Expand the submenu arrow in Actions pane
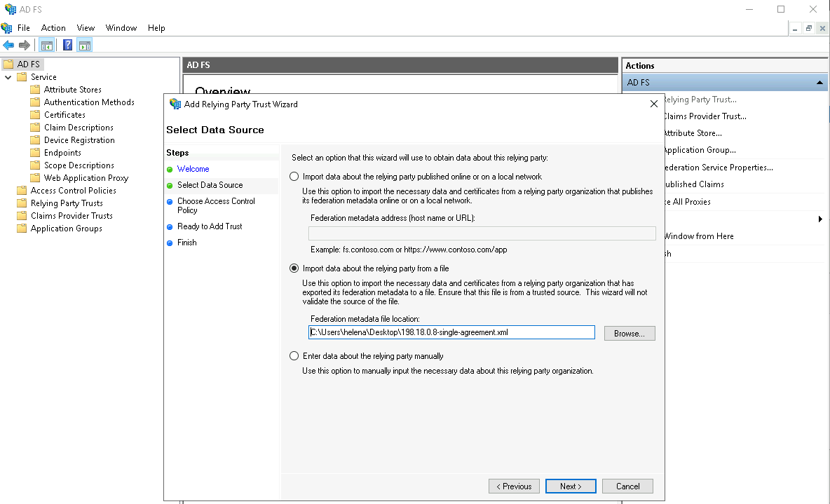The height and width of the screenshot is (504, 830). 820,219
